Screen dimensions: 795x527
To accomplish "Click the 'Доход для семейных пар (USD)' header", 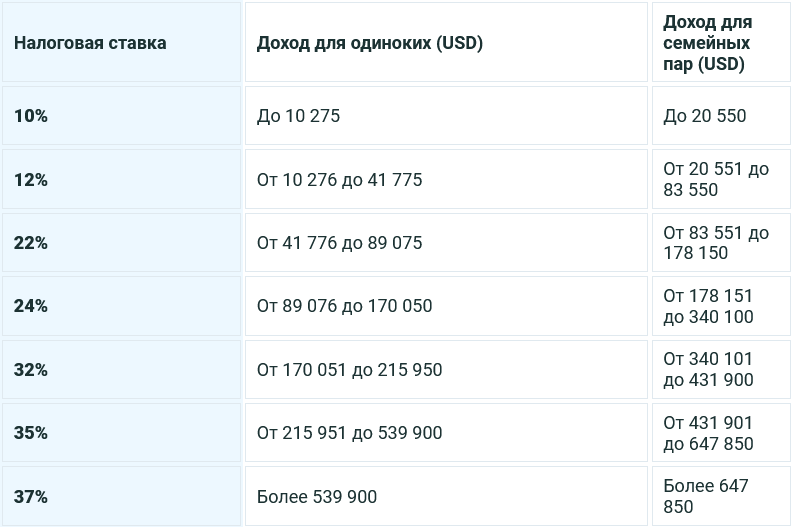I will [708, 43].
